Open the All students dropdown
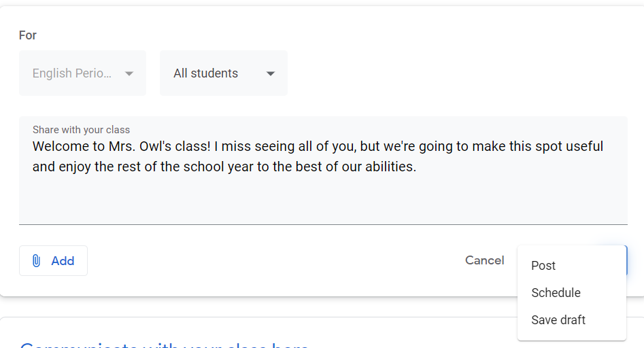The image size is (644, 348). (224, 73)
